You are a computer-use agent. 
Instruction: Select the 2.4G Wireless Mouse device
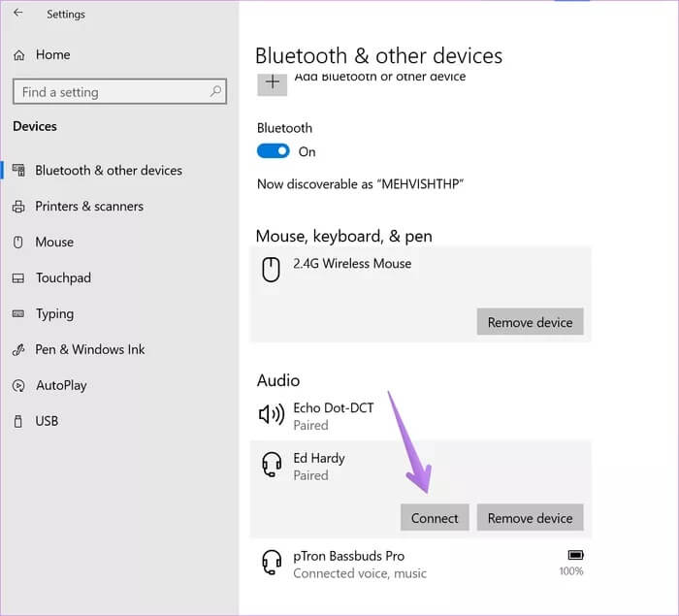[x=420, y=294]
